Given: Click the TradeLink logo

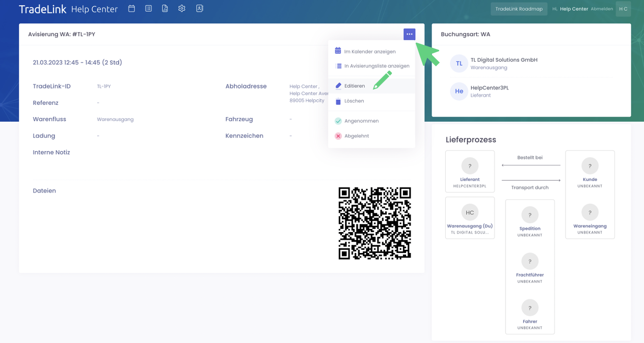Looking at the screenshot, I should click(x=42, y=9).
